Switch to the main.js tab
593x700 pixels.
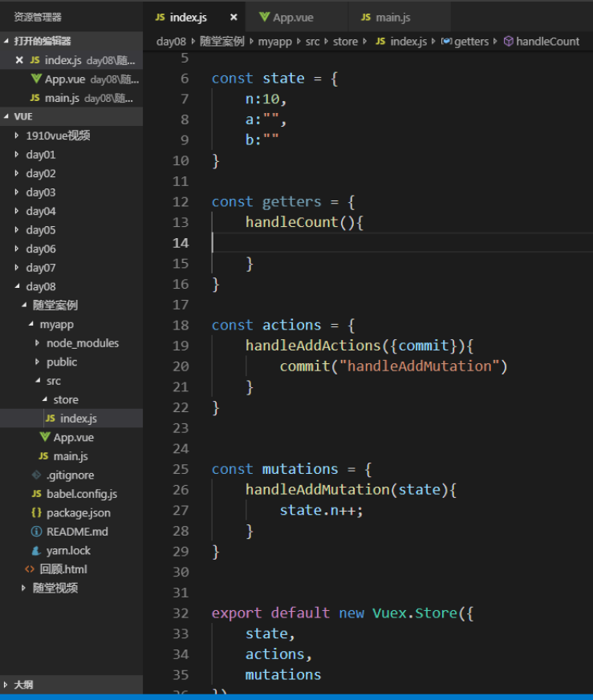point(399,18)
